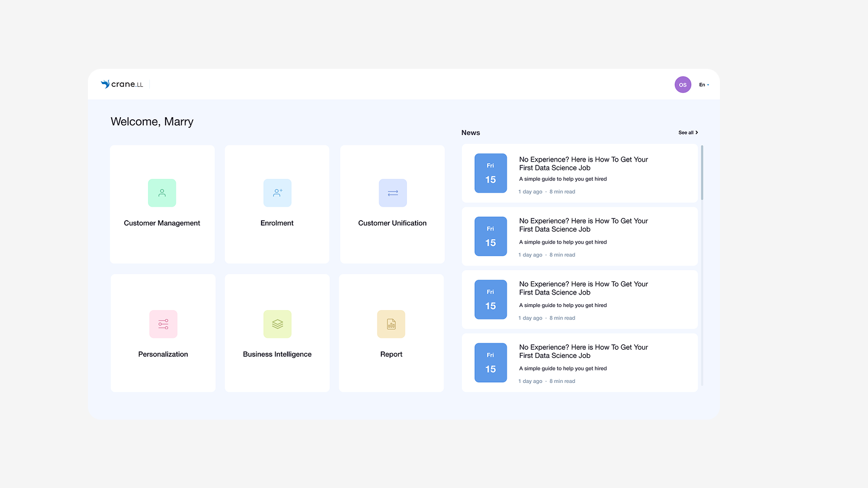Click the See all news link
This screenshot has height=488, width=868.
[686, 132]
